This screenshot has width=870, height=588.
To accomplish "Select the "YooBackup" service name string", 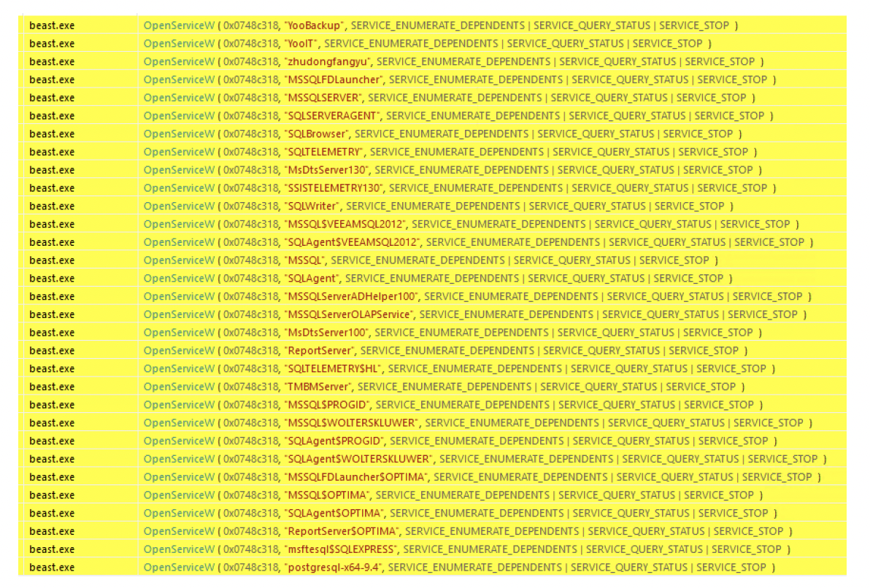I will point(314,26).
